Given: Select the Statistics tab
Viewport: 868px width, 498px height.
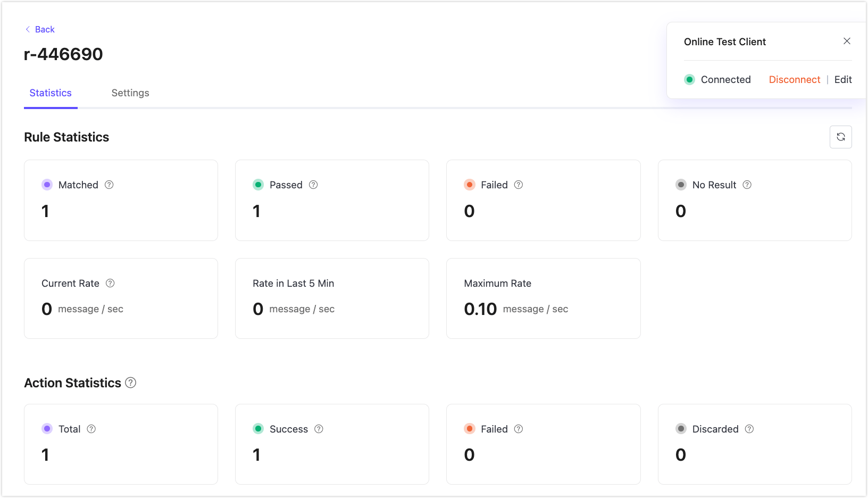Looking at the screenshot, I should pos(51,93).
